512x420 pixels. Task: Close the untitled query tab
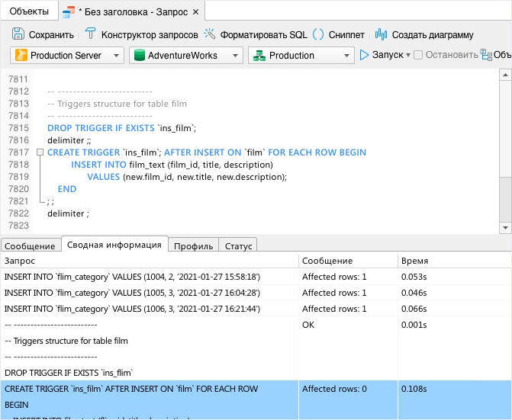click(x=195, y=12)
